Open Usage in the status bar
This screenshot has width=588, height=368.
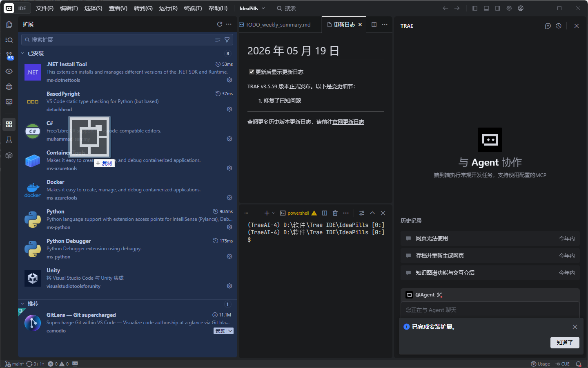point(540,364)
